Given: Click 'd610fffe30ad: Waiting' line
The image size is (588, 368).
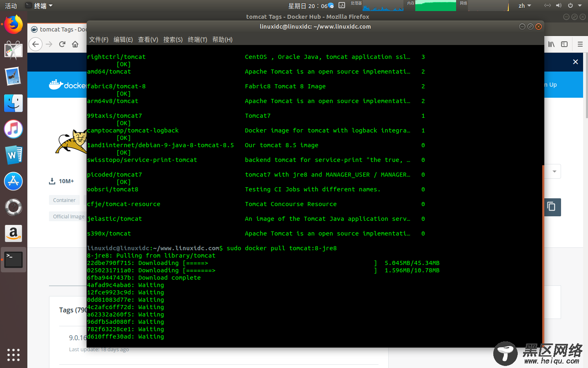Looking at the screenshot, I should click(x=125, y=337).
